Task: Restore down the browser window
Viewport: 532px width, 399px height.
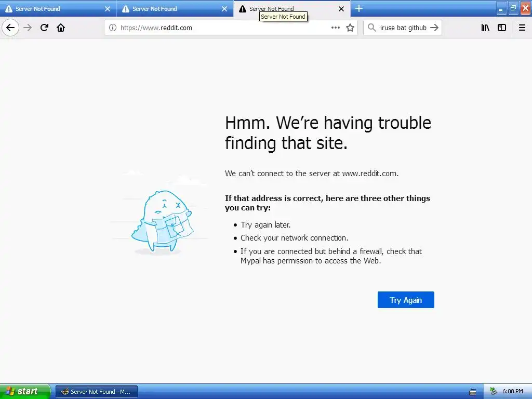Action: point(513,8)
